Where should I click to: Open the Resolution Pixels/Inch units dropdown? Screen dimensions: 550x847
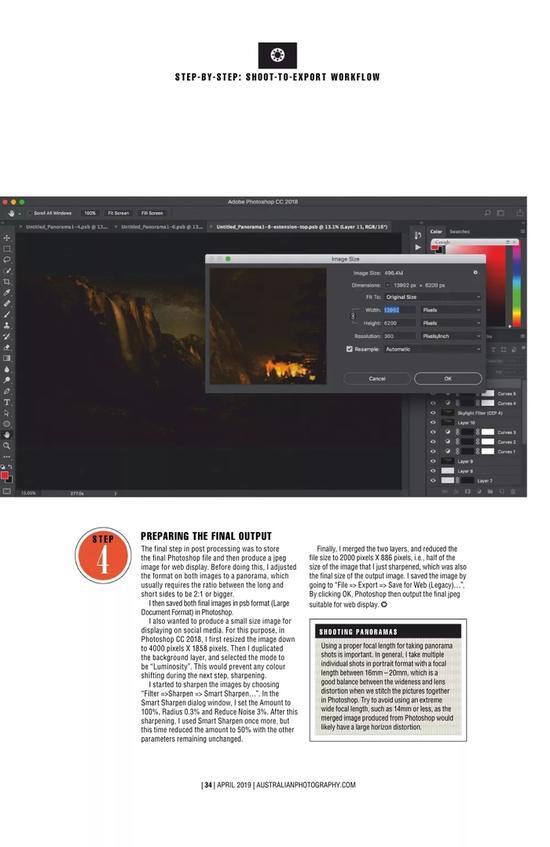451,336
